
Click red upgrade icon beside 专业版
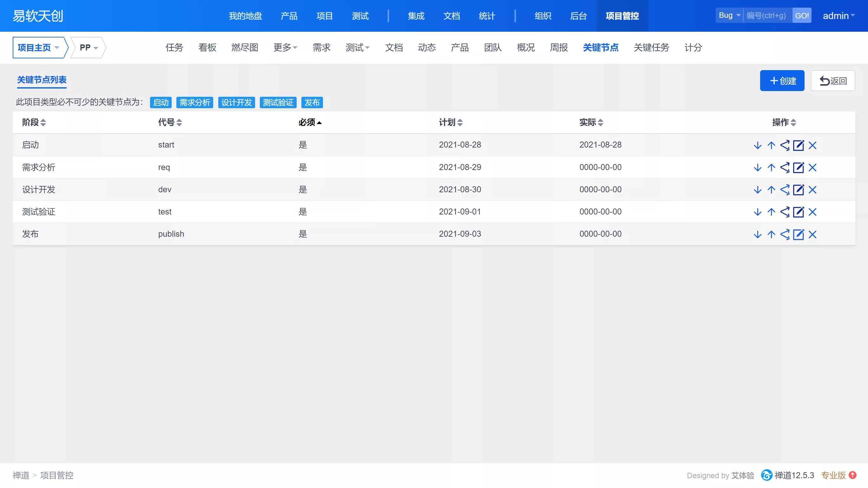[x=852, y=475]
